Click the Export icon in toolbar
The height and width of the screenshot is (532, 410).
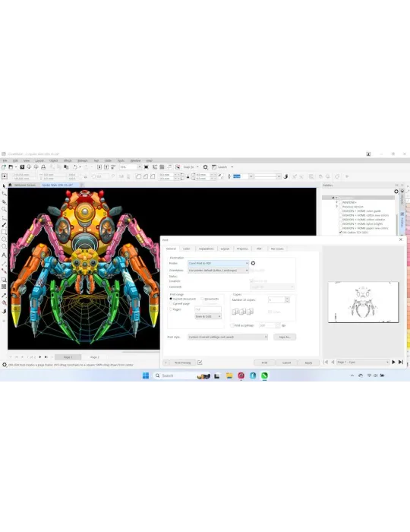pos(106,167)
